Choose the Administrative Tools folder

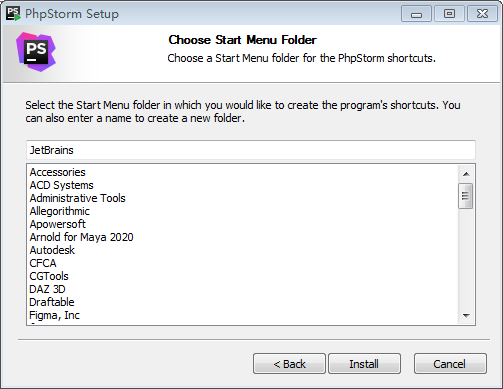coord(77,198)
